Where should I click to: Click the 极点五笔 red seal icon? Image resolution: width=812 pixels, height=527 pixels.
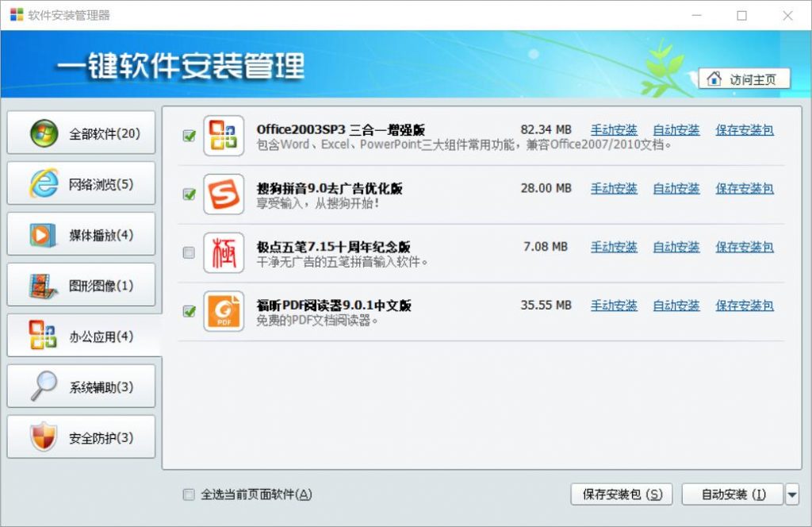click(224, 253)
